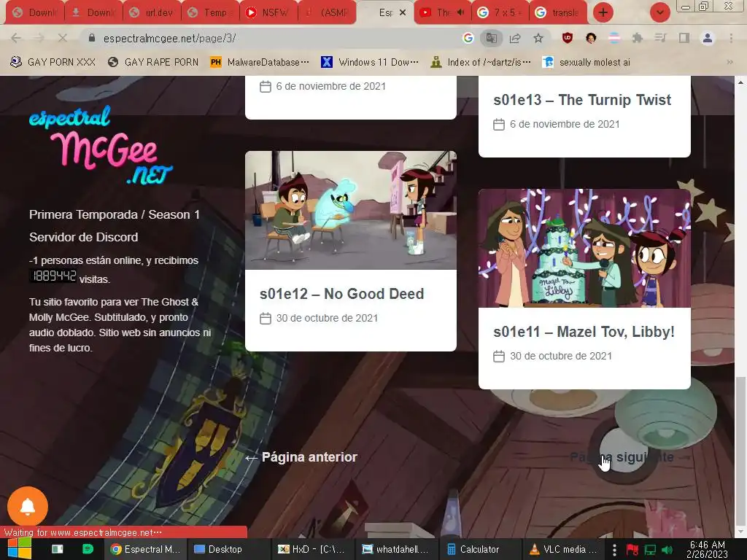Open the HxD taskbar item
The image size is (747, 560).
point(312,549)
